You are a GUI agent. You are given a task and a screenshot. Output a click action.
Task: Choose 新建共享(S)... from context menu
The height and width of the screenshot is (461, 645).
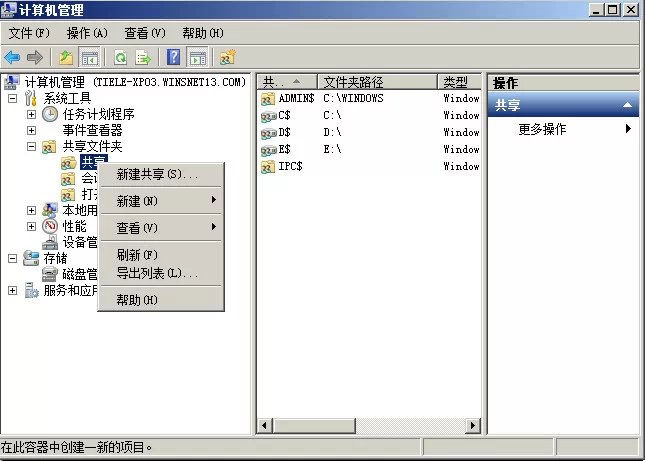click(157, 174)
